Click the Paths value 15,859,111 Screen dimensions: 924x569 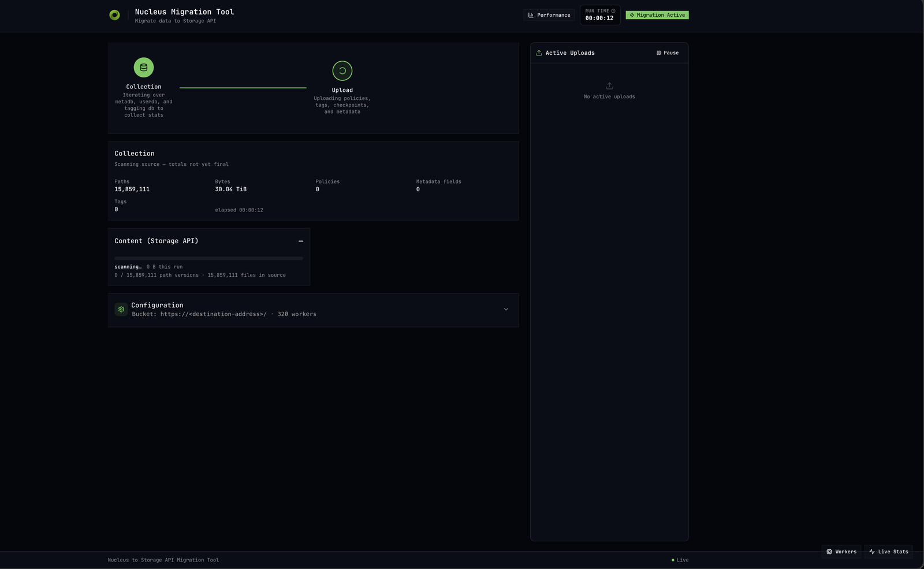pos(132,189)
